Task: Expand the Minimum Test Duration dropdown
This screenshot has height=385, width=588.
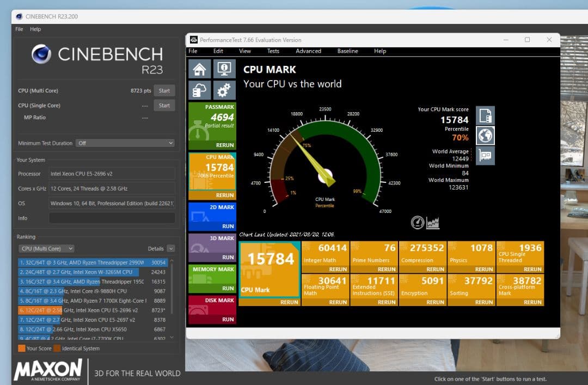Action: click(x=125, y=143)
